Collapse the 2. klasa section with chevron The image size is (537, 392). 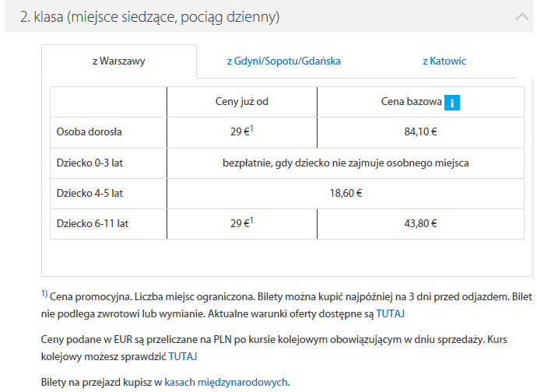click(x=522, y=16)
